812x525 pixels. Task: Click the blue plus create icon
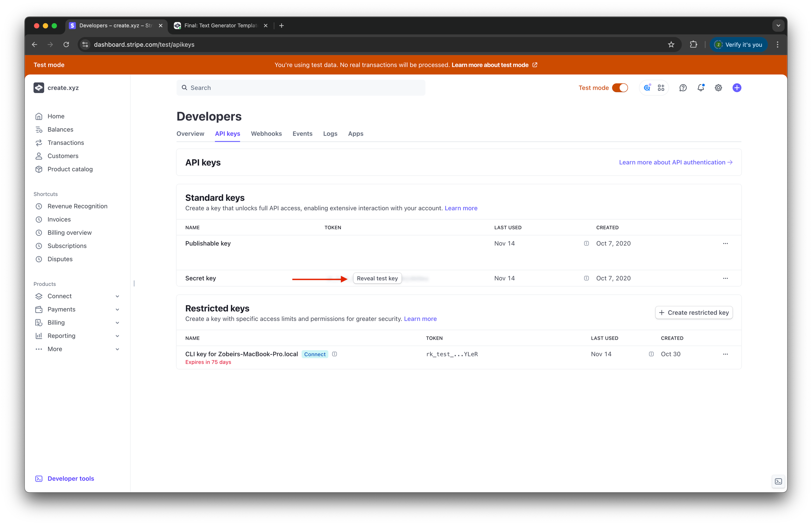(737, 88)
